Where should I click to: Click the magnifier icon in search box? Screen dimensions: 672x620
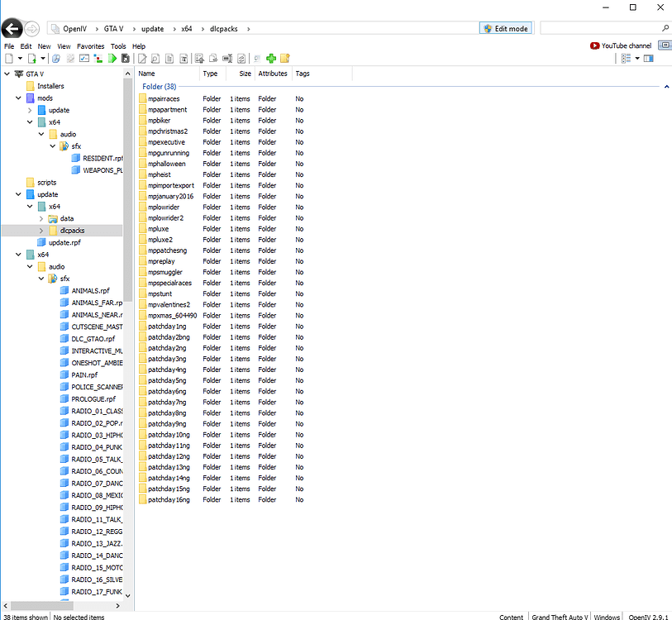tap(665, 29)
